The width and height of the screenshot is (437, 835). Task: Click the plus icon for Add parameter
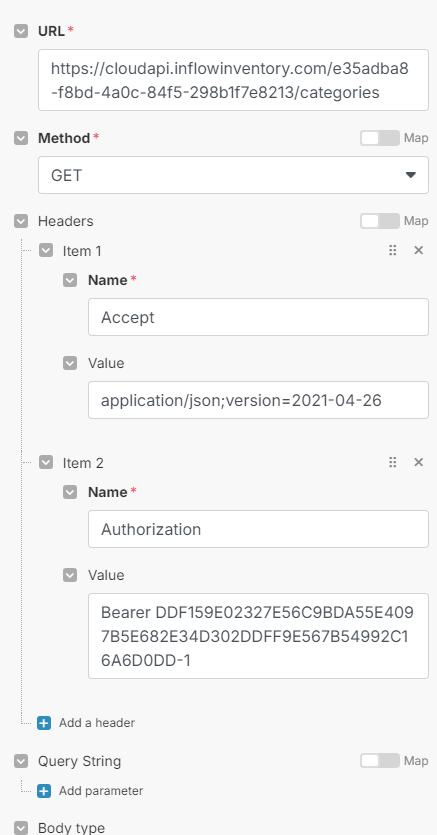(44, 791)
